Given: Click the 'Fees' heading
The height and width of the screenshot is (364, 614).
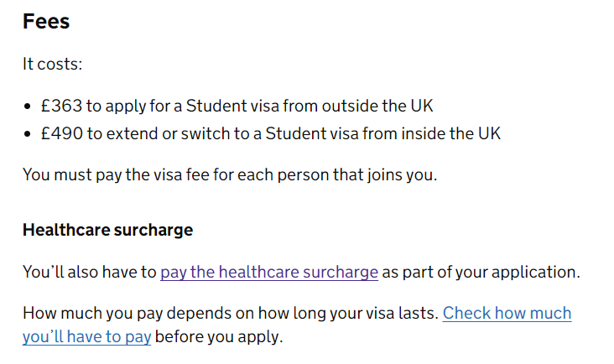Looking at the screenshot, I should [x=46, y=21].
